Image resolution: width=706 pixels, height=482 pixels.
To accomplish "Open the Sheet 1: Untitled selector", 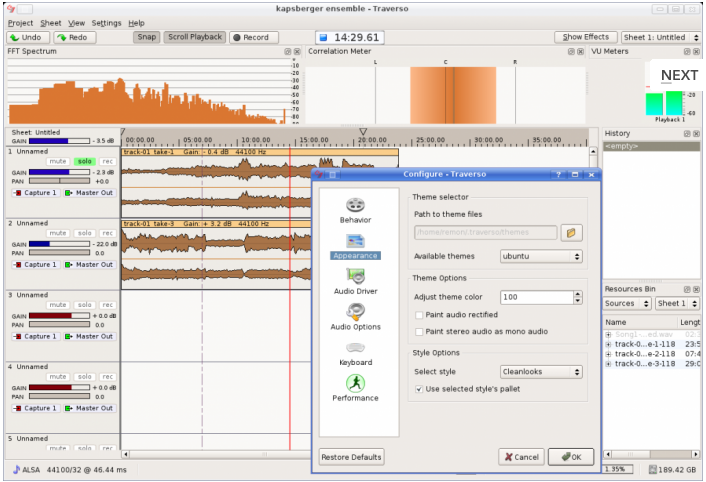I will [661, 37].
